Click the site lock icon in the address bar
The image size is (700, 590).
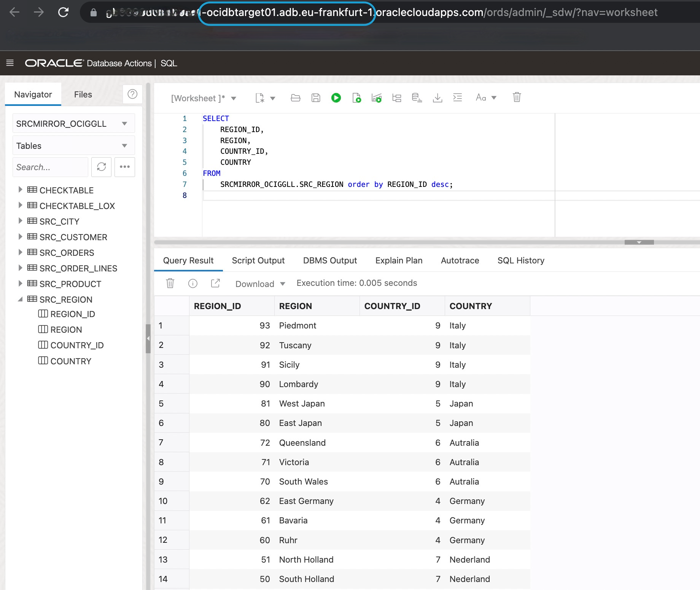click(x=93, y=13)
